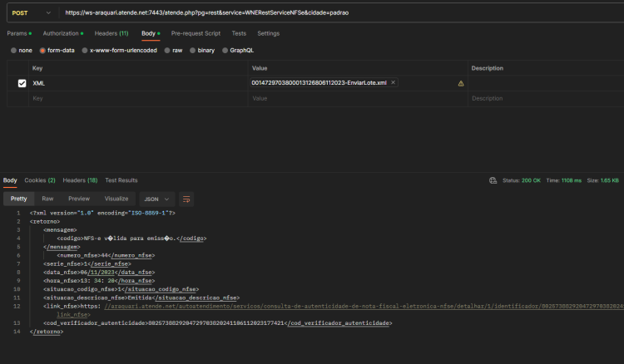Open the Test Results tab

pos(121,180)
